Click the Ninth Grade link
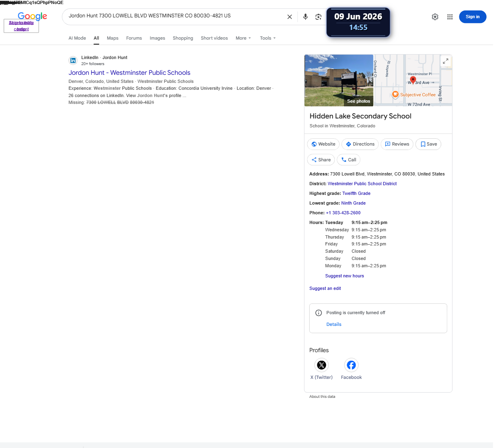This screenshot has height=448, width=497. (x=353, y=203)
